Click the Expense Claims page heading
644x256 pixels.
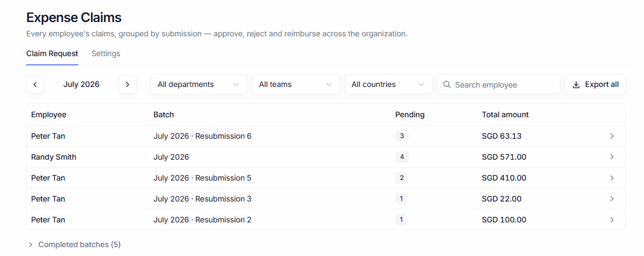[x=74, y=18]
